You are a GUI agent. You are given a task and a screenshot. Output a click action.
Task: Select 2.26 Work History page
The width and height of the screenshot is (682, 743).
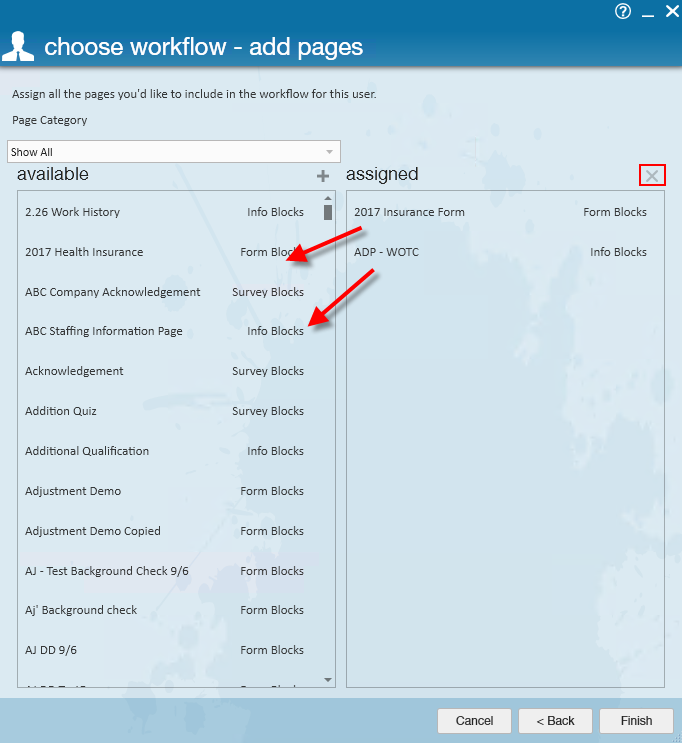coord(164,212)
